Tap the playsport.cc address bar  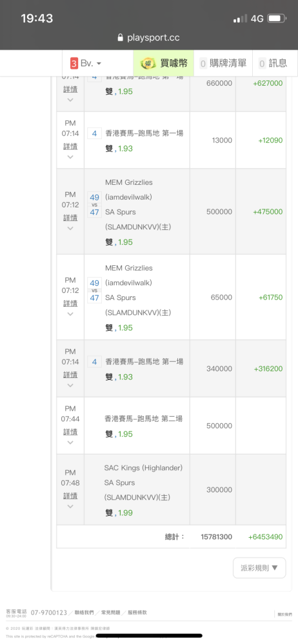coord(149,38)
